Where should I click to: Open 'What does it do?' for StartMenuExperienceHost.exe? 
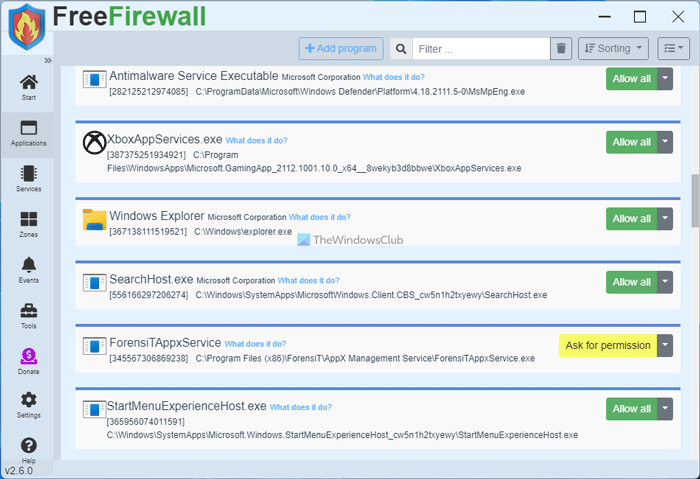coord(300,408)
